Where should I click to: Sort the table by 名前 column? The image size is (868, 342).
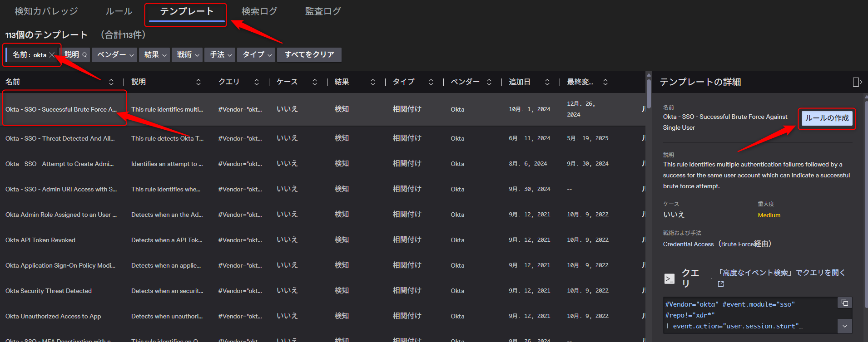click(111, 82)
